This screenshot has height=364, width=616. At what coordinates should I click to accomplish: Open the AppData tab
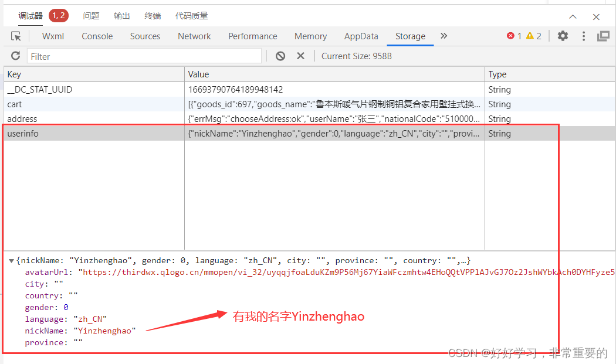click(x=361, y=36)
